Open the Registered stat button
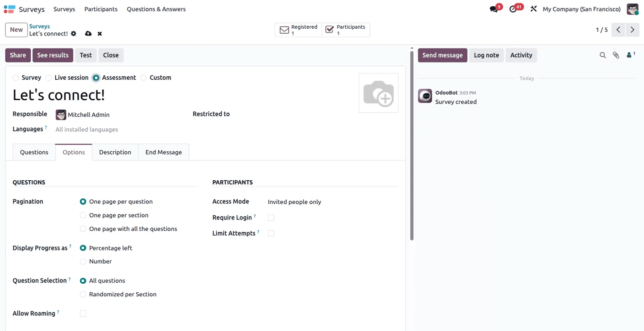The width and height of the screenshot is (644, 331). coord(298,30)
